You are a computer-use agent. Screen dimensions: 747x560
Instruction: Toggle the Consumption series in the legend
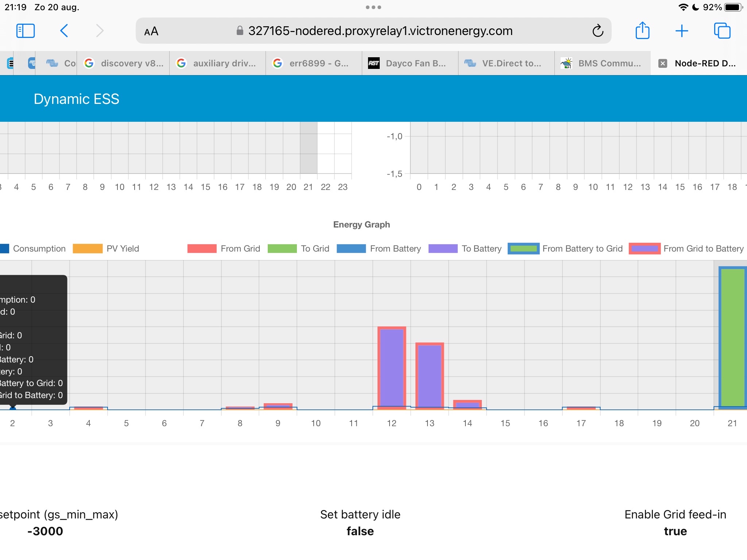pyautogui.click(x=39, y=248)
